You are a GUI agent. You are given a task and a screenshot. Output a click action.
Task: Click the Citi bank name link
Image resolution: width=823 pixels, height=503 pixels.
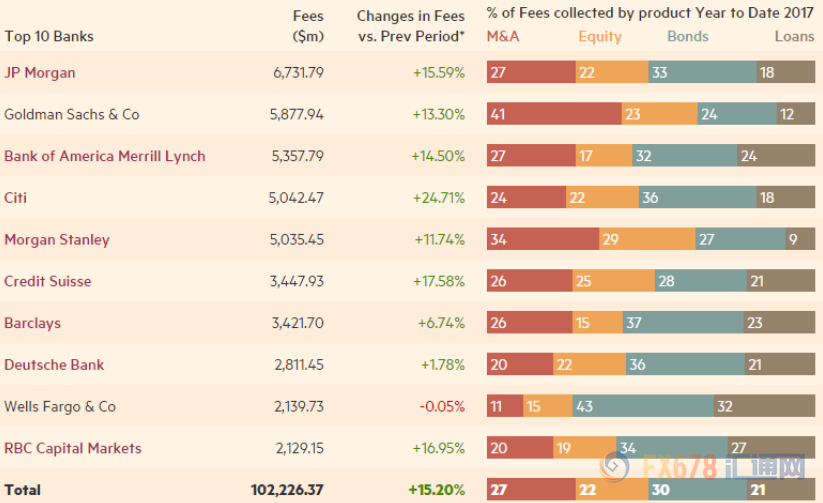(x=15, y=197)
